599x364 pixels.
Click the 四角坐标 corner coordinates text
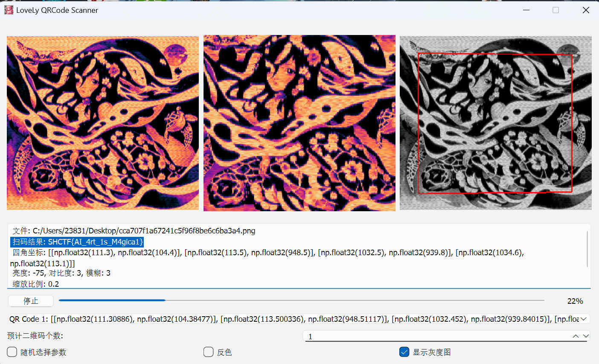267,258
